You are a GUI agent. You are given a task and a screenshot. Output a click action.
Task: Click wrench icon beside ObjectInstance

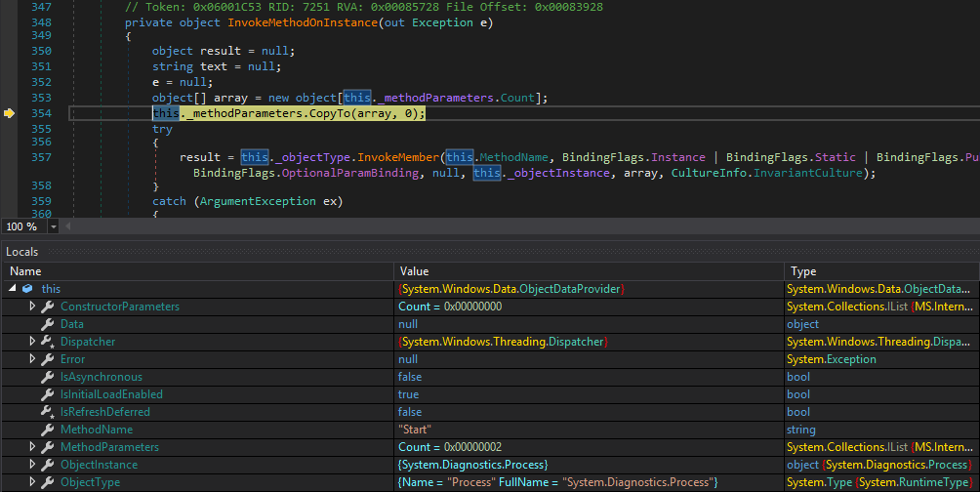(x=48, y=465)
